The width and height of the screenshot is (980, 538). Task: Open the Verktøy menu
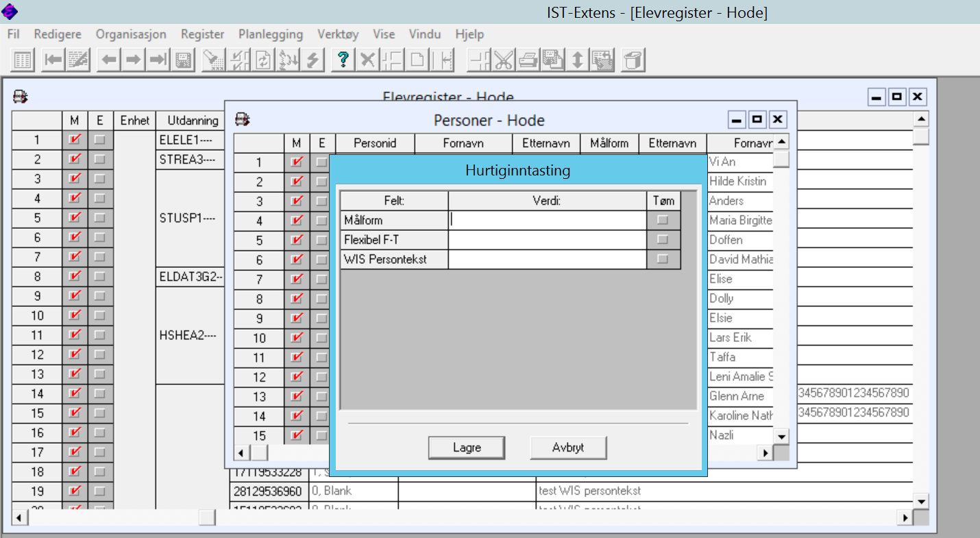pos(338,34)
